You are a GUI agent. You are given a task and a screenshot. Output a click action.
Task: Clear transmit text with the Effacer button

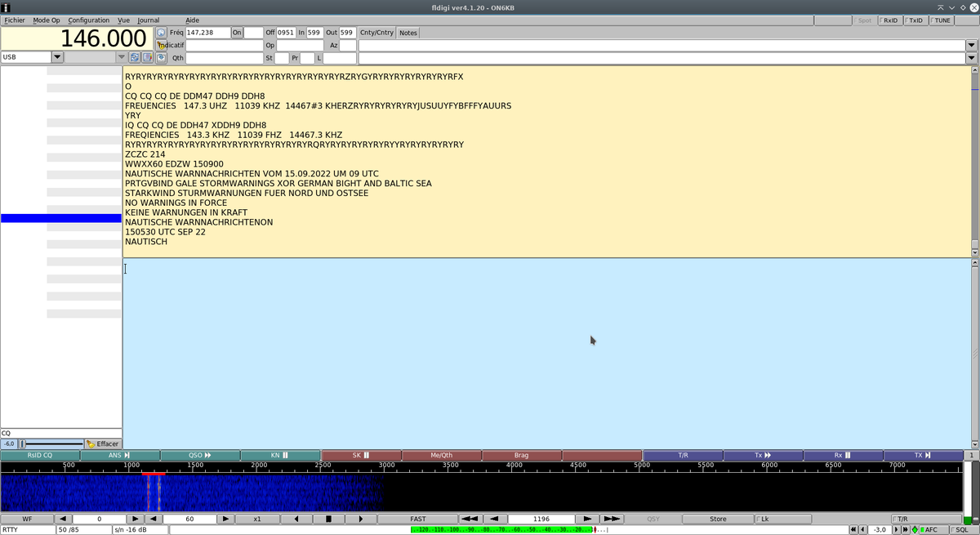(x=102, y=443)
